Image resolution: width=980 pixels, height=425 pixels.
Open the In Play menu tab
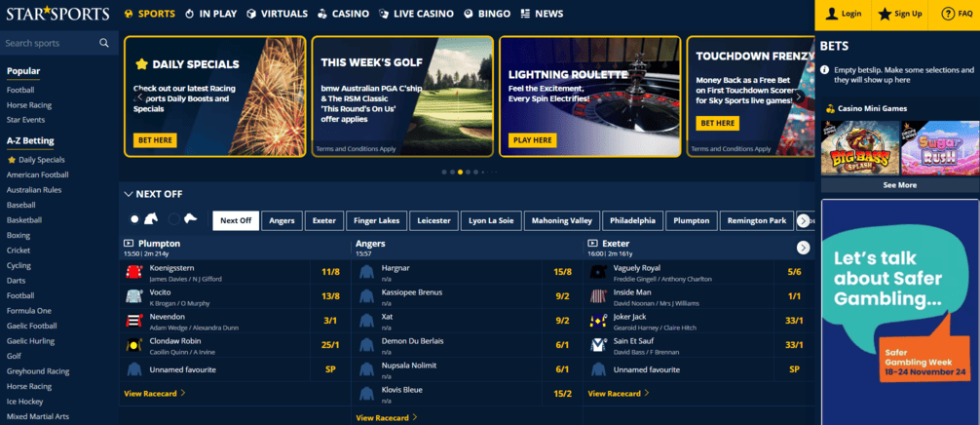click(210, 14)
